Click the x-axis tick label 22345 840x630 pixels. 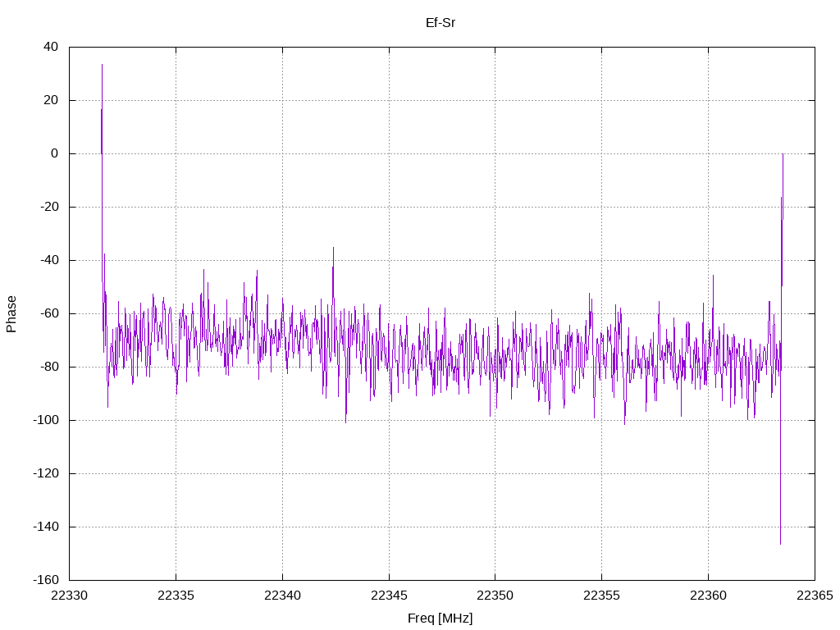pyautogui.click(x=389, y=596)
